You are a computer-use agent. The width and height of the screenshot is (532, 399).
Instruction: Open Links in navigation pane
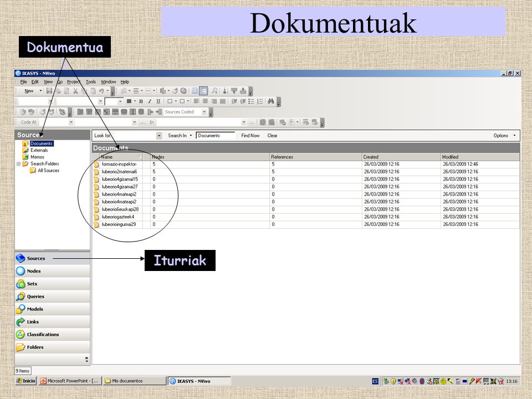pos(53,321)
